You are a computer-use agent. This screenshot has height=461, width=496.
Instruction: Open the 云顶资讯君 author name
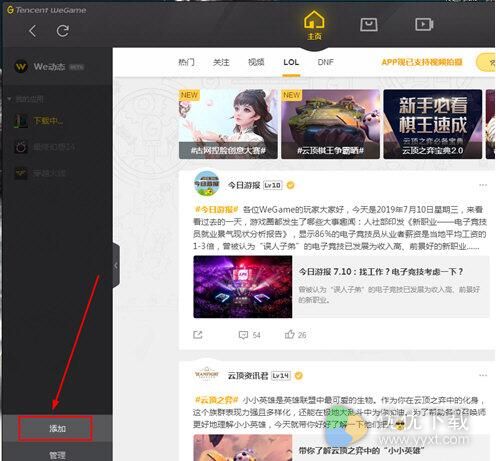(x=248, y=376)
